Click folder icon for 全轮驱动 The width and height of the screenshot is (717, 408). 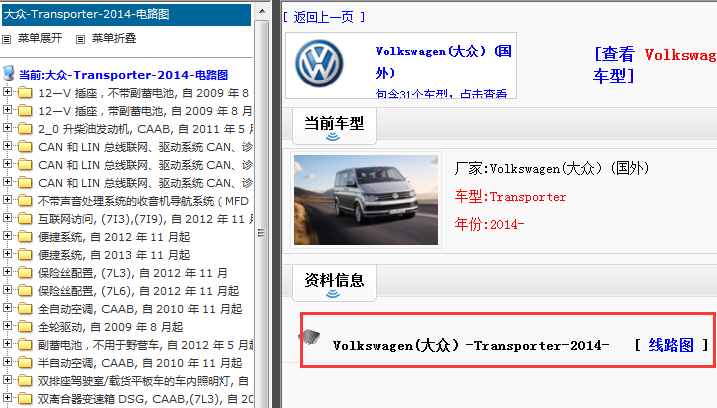[x=25, y=327]
